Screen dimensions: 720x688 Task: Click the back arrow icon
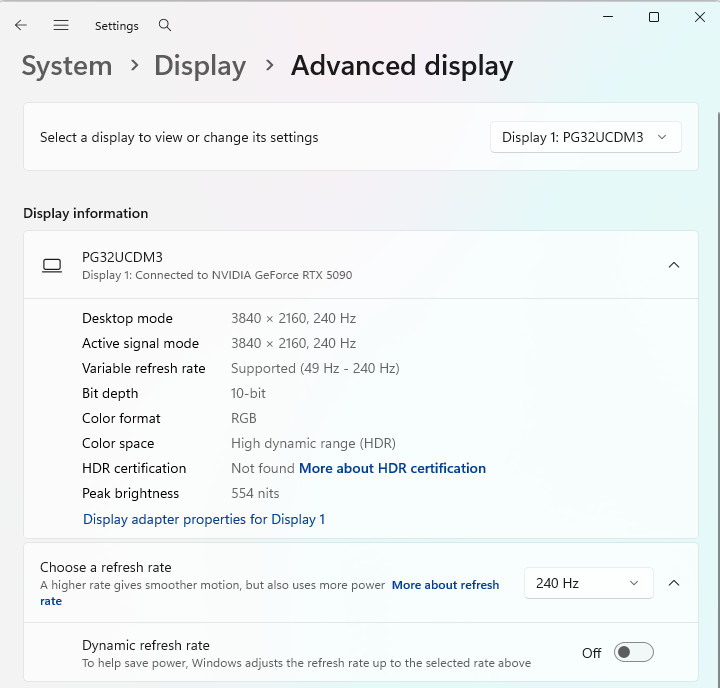click(x=21, y=25)
